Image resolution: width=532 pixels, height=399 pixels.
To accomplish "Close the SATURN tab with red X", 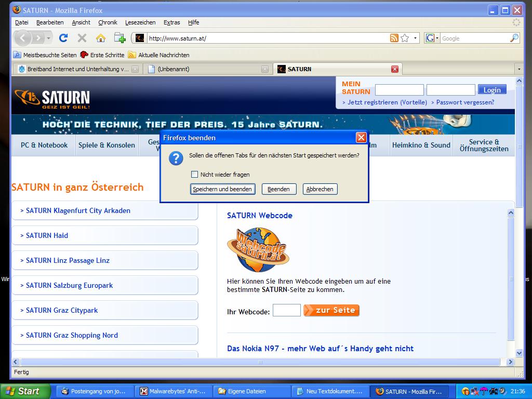I will click(x=395, y=69).
